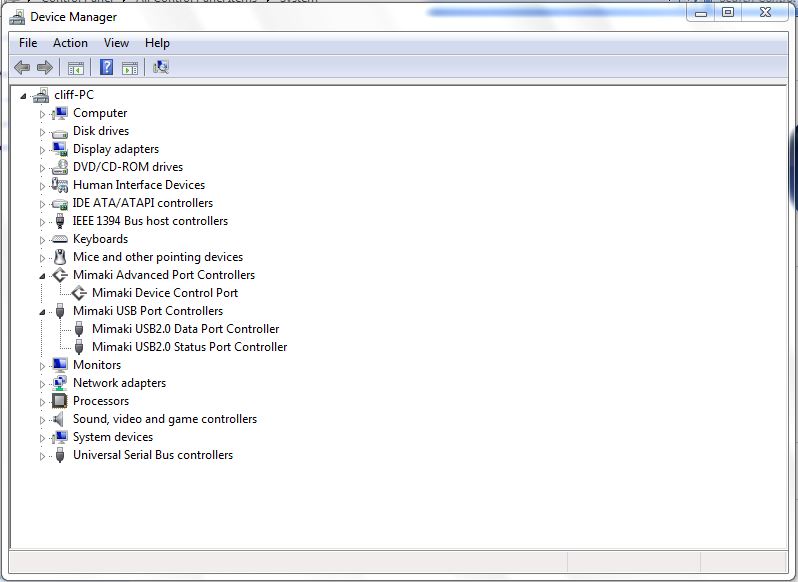Click the IDE ATA/ATAPI controllers icon

coord(60,203)
